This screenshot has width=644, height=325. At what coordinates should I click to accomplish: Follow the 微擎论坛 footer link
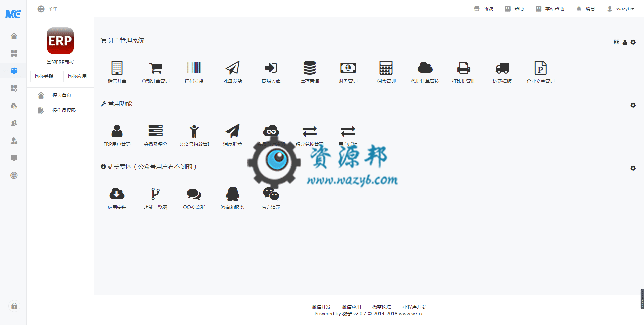382,307
